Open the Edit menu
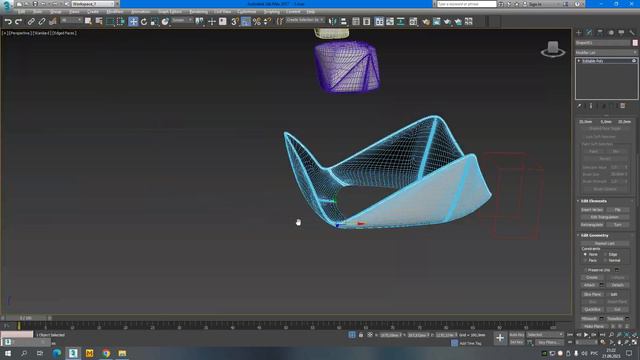The image size is (640, 360). tap(21, 12)
